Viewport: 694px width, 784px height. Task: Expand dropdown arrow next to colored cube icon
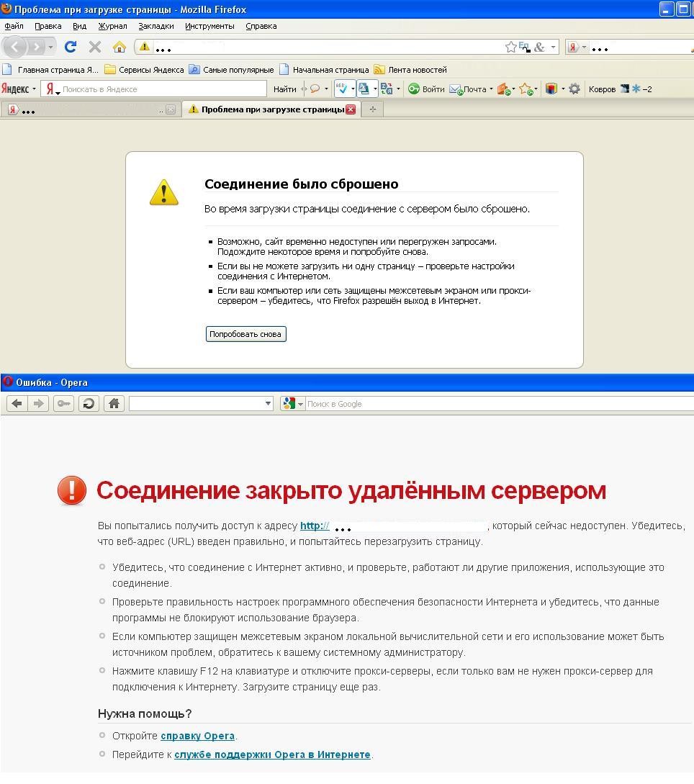tap(563, 89)
